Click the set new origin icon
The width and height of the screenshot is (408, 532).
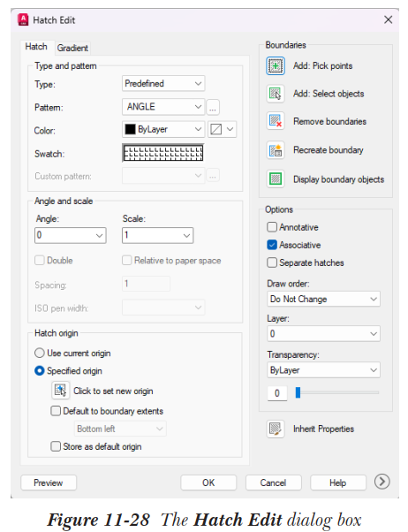(x=60, y=391)
